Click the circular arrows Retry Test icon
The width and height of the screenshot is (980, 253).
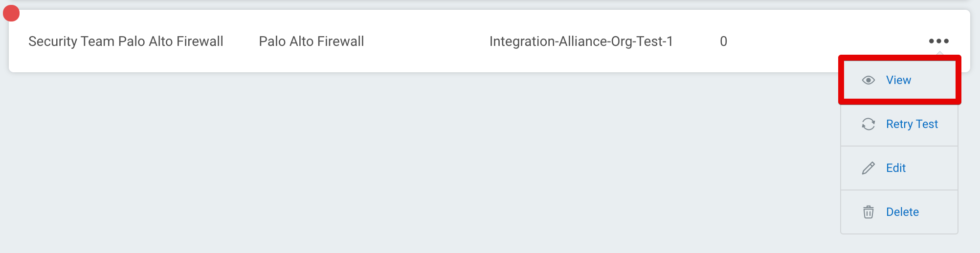(x=868, y=124)
